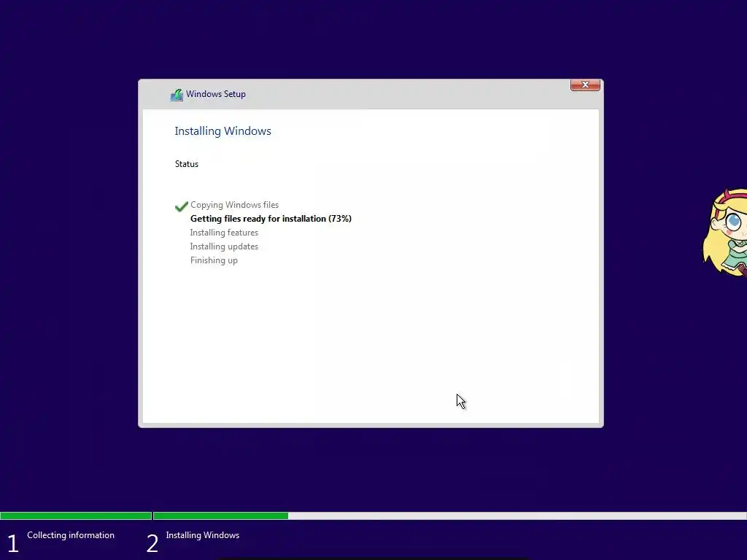Click the green checkmark beside Copying Windows files

pos(182,206)
